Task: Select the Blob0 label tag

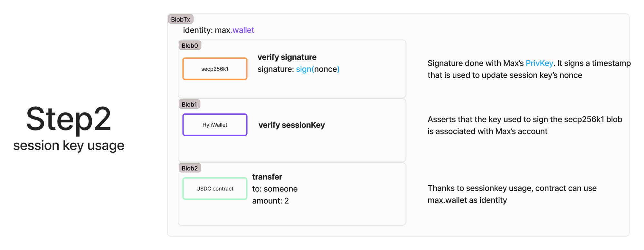Action: pyautogui.click(x=190, y=45)
